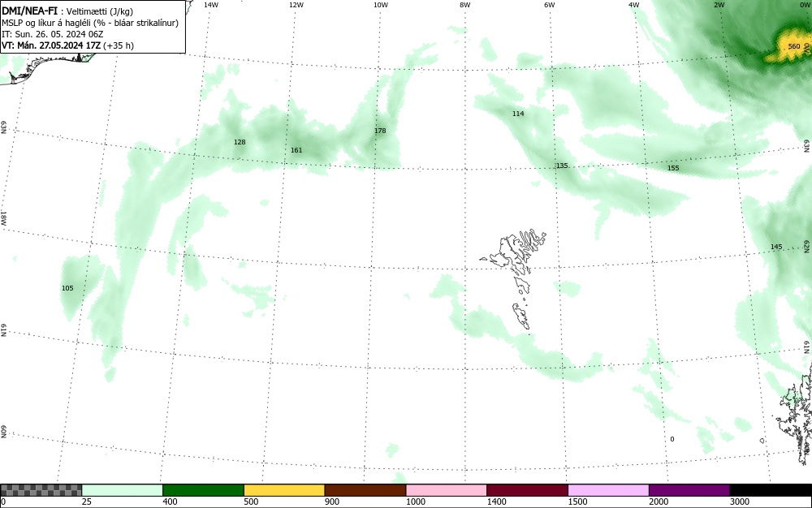812x508 pixels.
Task: Click the light pink 1000-1400 legend swatch
Action: tap(447, 490)
